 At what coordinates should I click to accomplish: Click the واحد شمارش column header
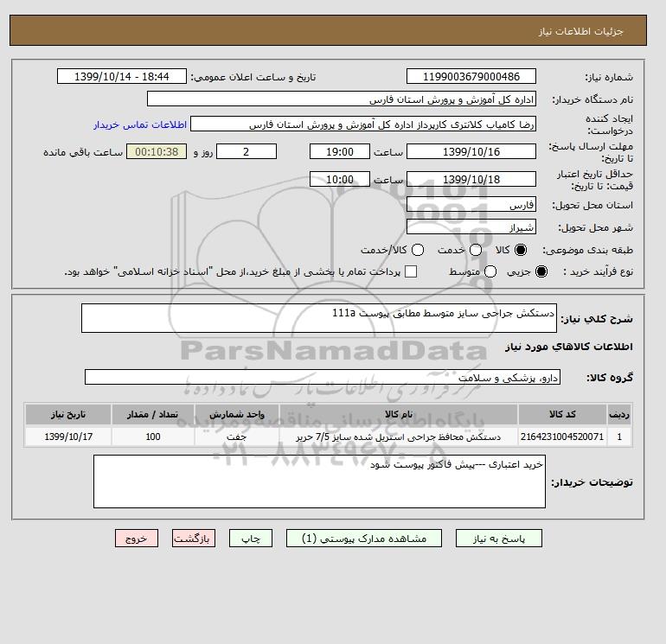pyautogui.click(x=237, y=414)
